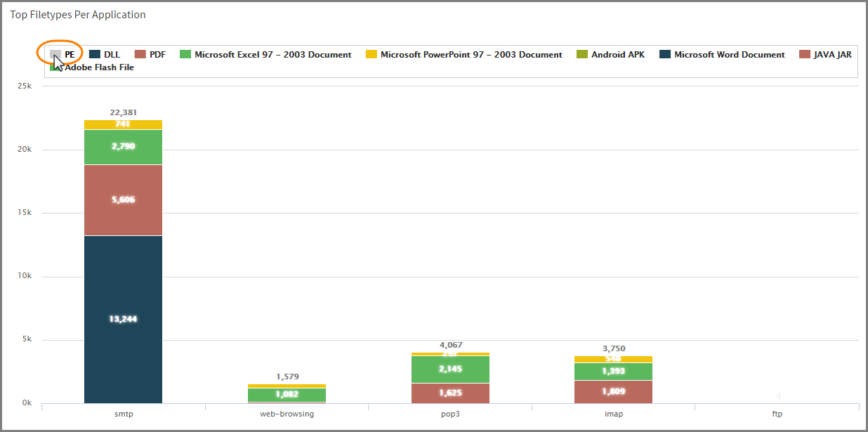The image size is (868, 432).
Task: Select the imap green segment labeled 1,393
Action: [613, 371]
